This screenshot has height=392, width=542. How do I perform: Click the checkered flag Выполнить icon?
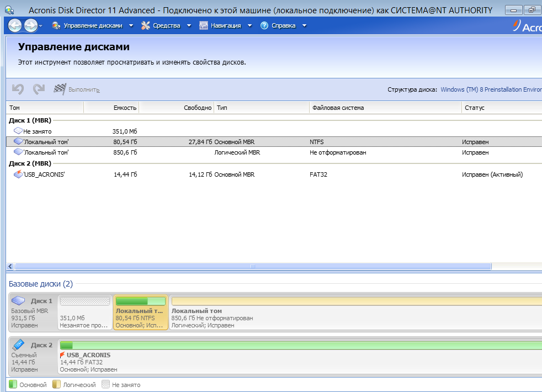coord(60,89)
